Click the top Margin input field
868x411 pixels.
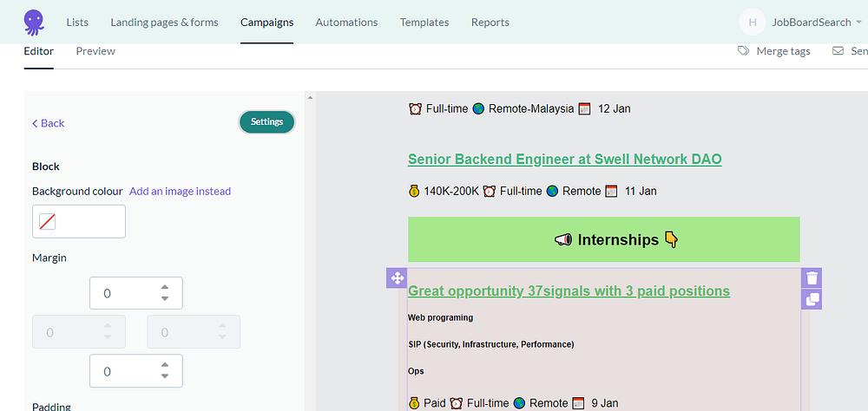point(126,293)
